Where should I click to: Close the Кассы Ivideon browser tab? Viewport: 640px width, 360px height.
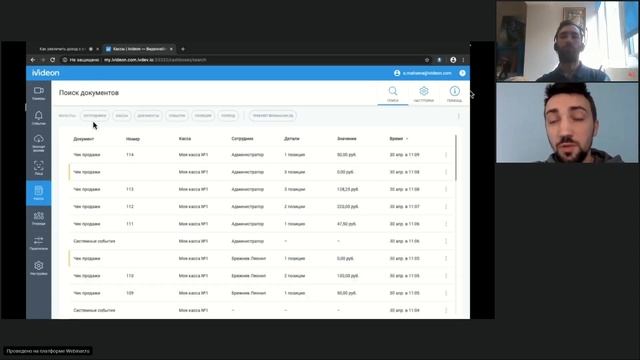(x=171, y=49)
